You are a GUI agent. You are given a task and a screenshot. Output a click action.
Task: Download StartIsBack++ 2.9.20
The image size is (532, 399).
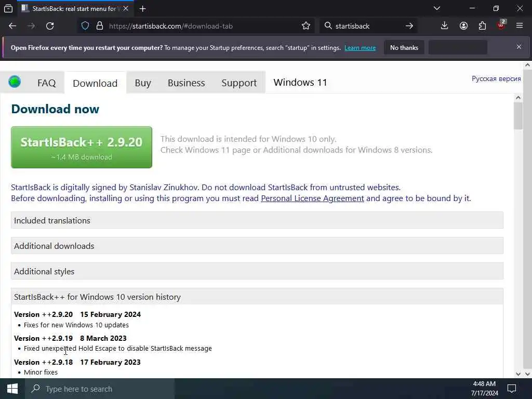(x=82, y=147)
